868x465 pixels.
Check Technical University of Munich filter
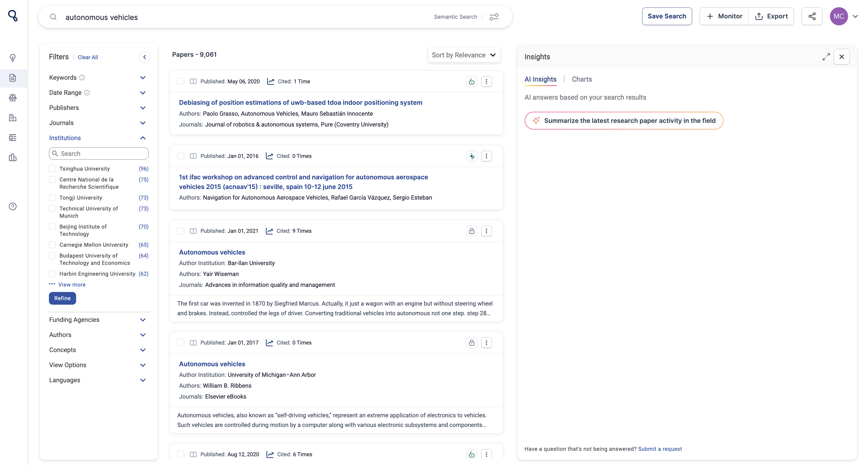52,209
